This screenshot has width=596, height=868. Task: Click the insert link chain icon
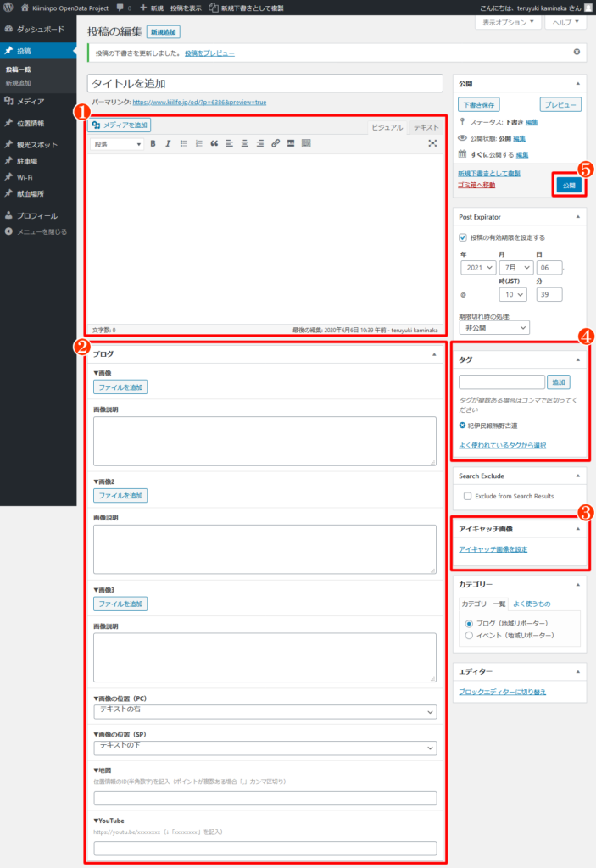click(x=276, y=143)
